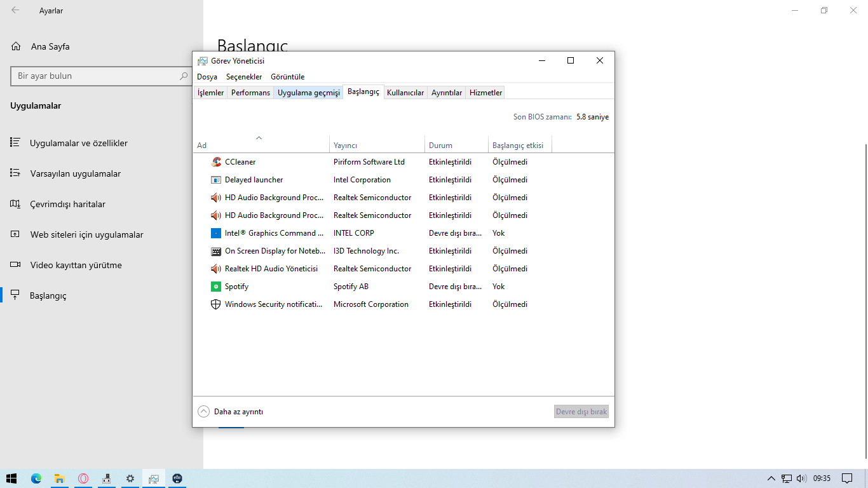
Task: Click Ölçülmedi in the Windows Security row
Action: [x=510, y=304]
